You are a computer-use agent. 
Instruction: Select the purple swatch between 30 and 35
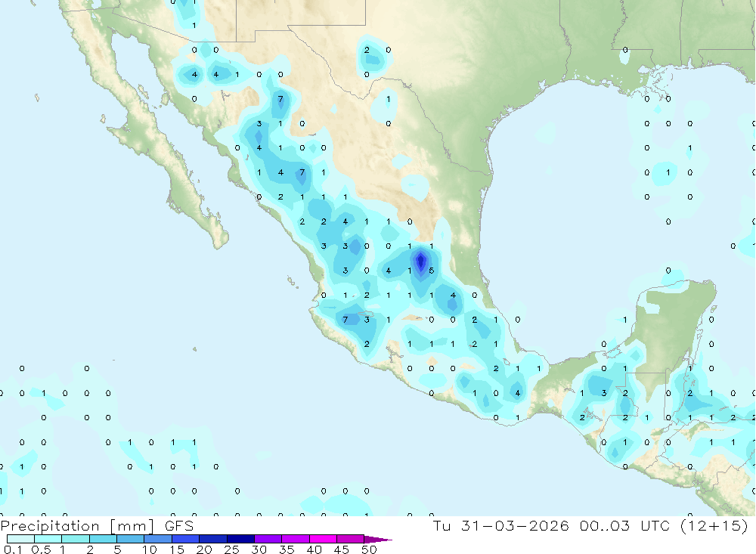point(268,539)
